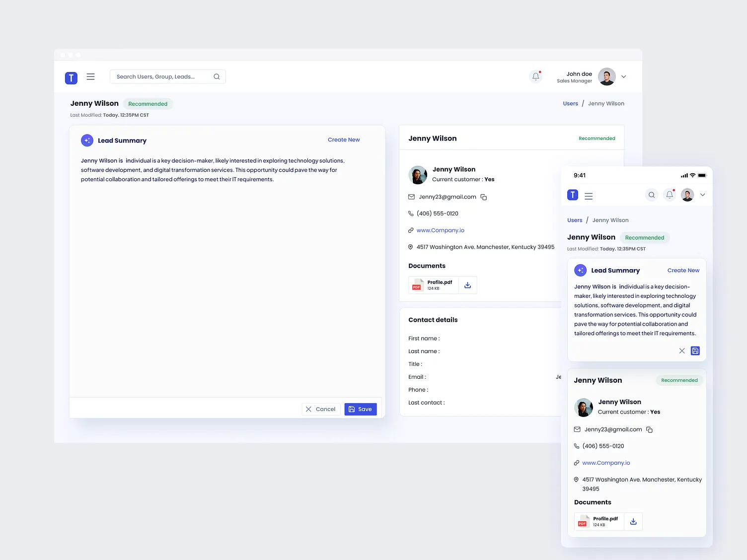The height and width of the screenshot is (560, 747).
Task: Click the phone number (406) 555-0120 on desktop
Action: (x=438, y=213)
